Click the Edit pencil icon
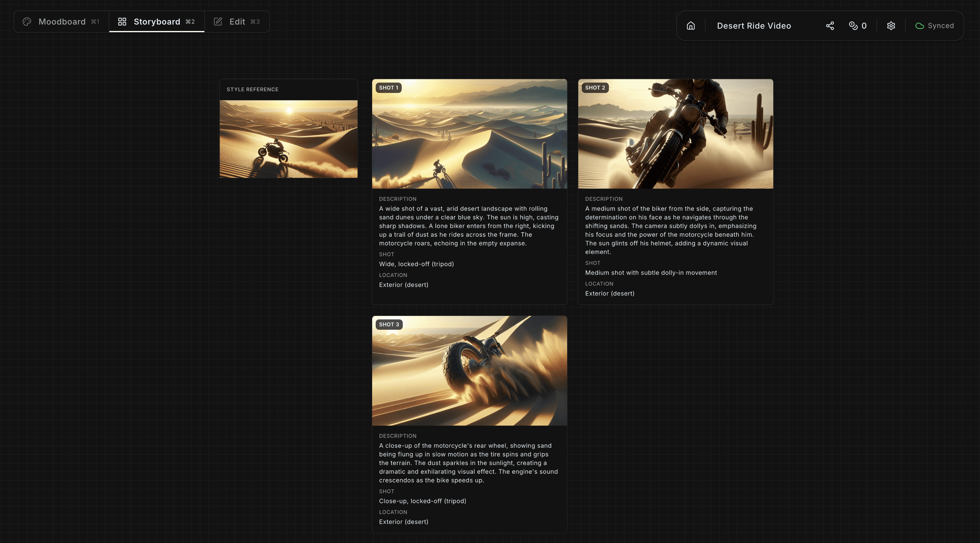 click(x=218, y=22)
